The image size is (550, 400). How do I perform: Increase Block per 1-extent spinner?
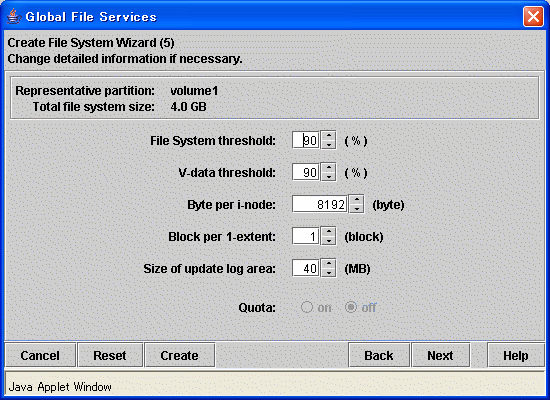pos(329,232)
